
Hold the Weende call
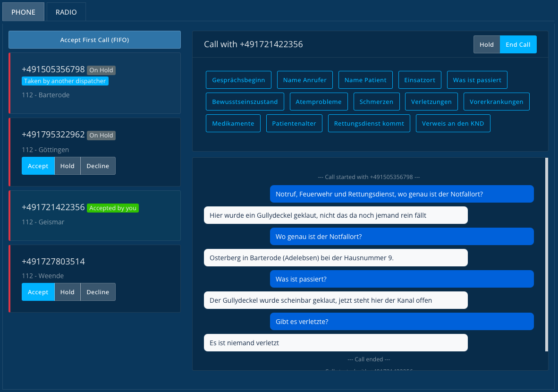pos(67,292)
